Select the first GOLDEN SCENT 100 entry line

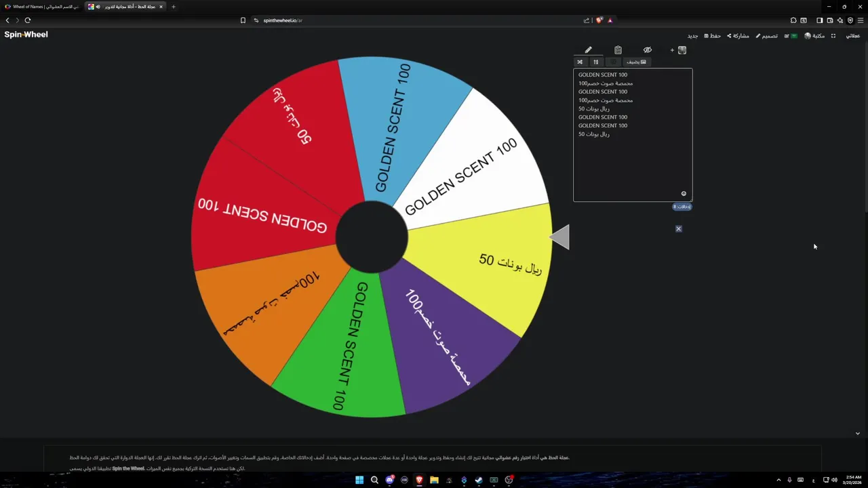(x=603, y=75)
